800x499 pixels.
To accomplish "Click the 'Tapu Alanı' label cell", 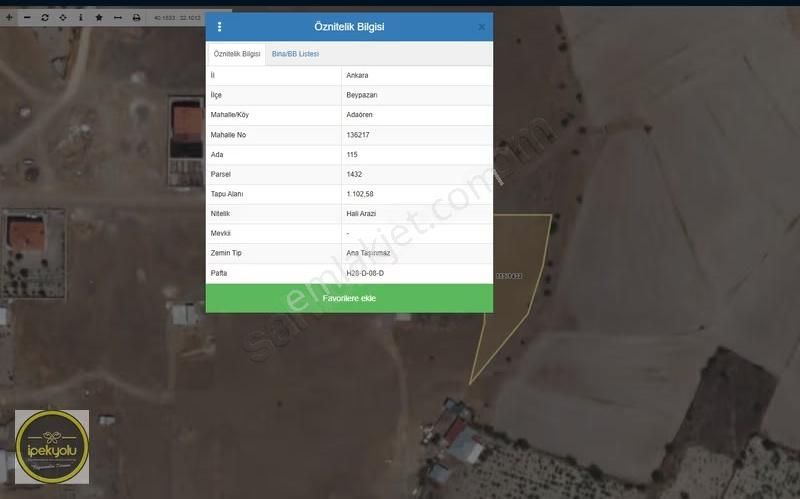I will coord(273,194).
